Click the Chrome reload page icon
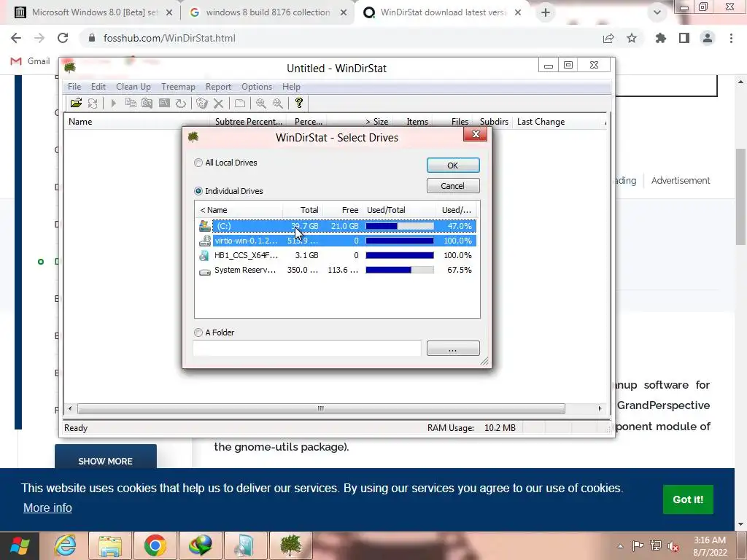Image resolution: width=747 pixels, height=560 pixels. point(63,38)
